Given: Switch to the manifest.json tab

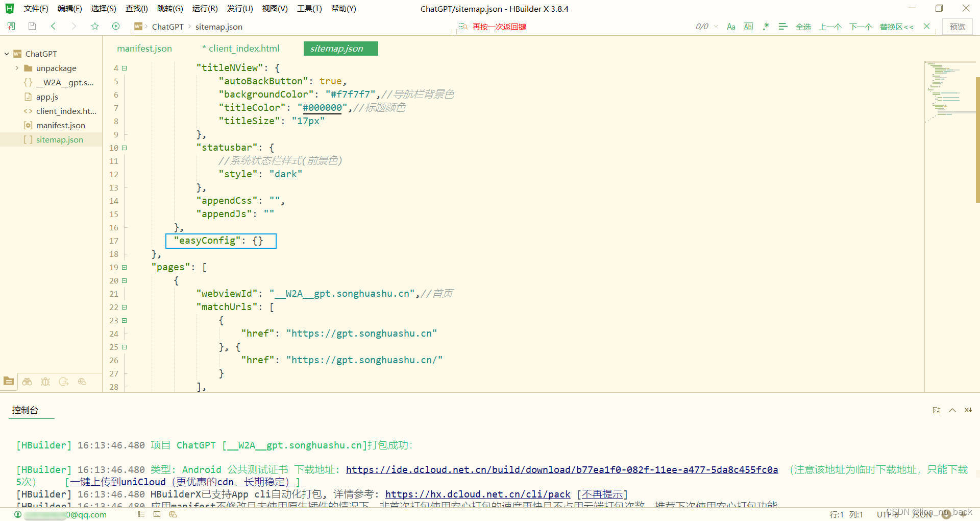Looking at the screenshot, I should 144,49.
